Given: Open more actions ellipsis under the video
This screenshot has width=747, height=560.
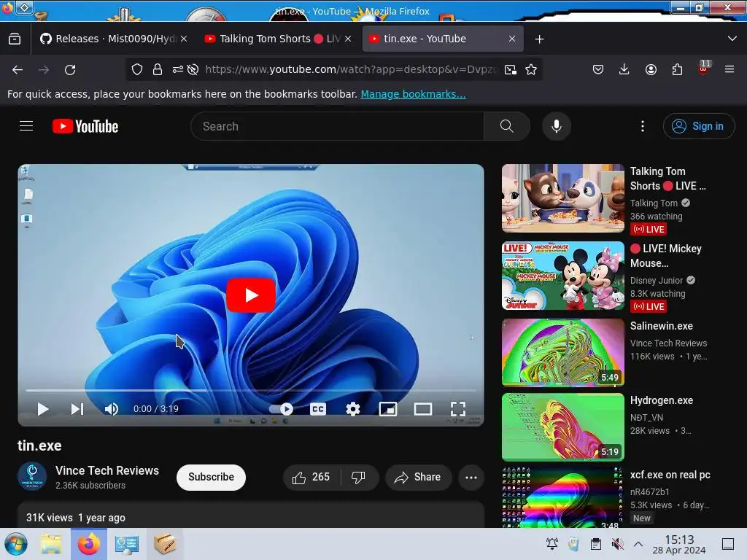Looking at the screenshot, I should click(471, 477).
